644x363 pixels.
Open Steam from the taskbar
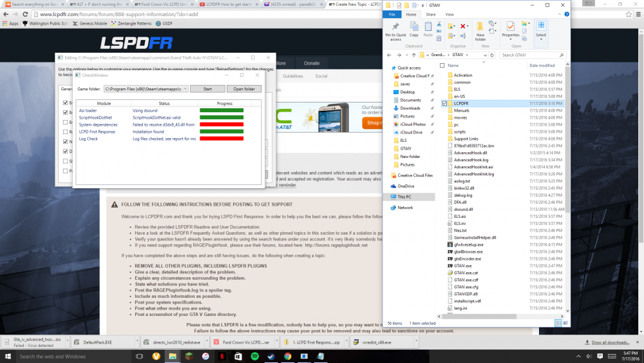pyautogui.click(x=271, y=356)
